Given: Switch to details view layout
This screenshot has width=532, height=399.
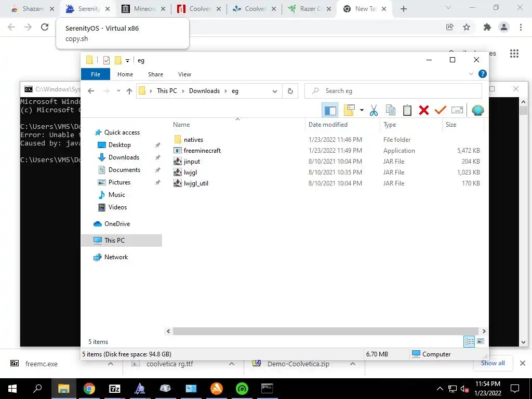Looking at the screenshot, I should [x=469, y=342].
